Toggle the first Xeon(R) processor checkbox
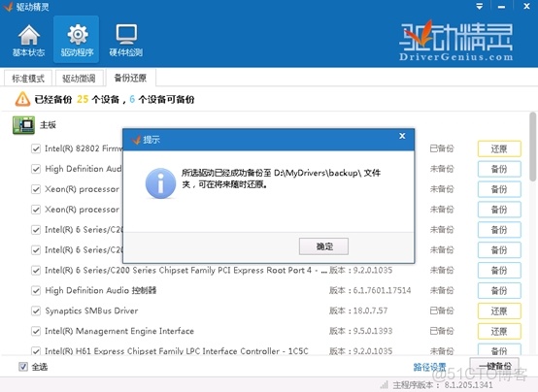538x392 pixels. pos(36,189)
